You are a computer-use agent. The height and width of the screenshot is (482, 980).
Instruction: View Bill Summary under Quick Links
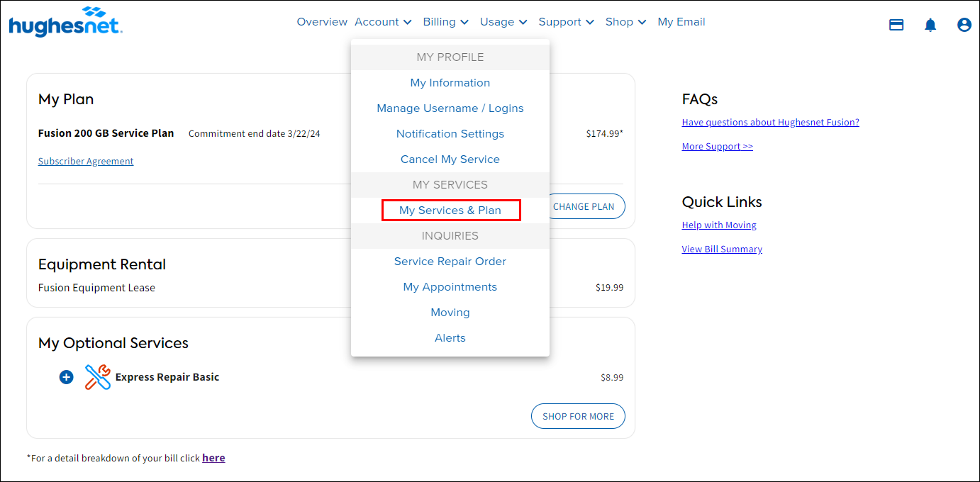click(721, 249)
